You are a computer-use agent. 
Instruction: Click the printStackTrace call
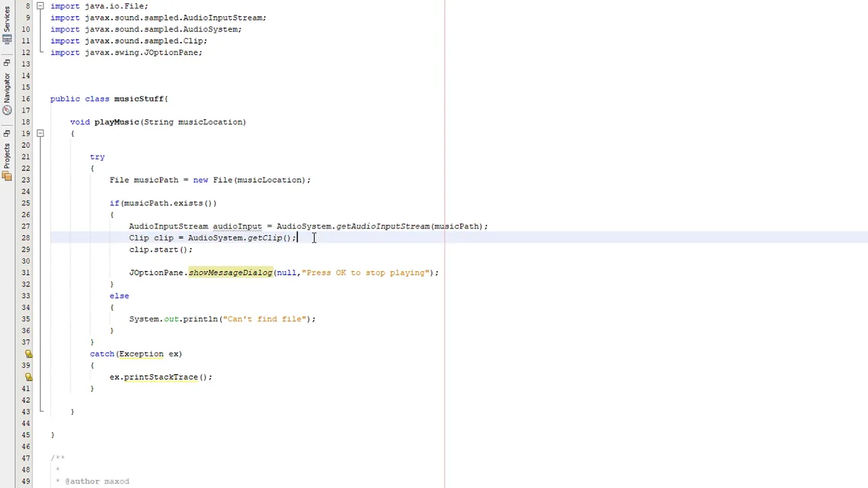click(161, 377)
